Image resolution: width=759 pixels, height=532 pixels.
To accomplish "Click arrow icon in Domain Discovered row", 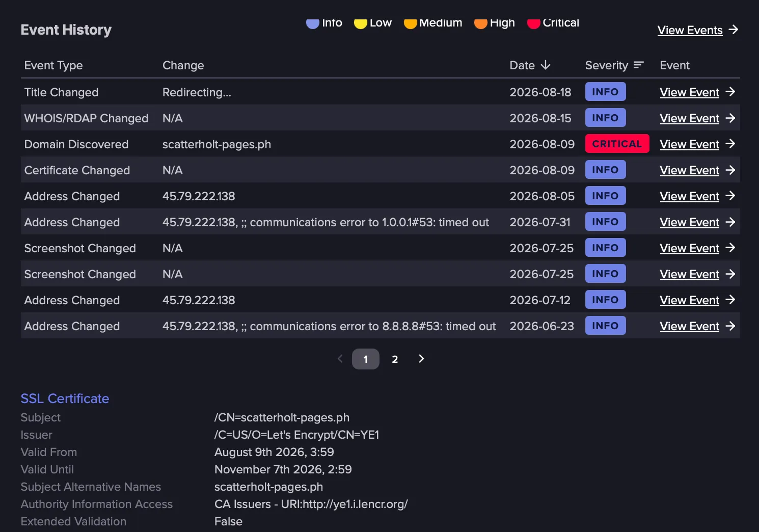I will coord(730,144).
